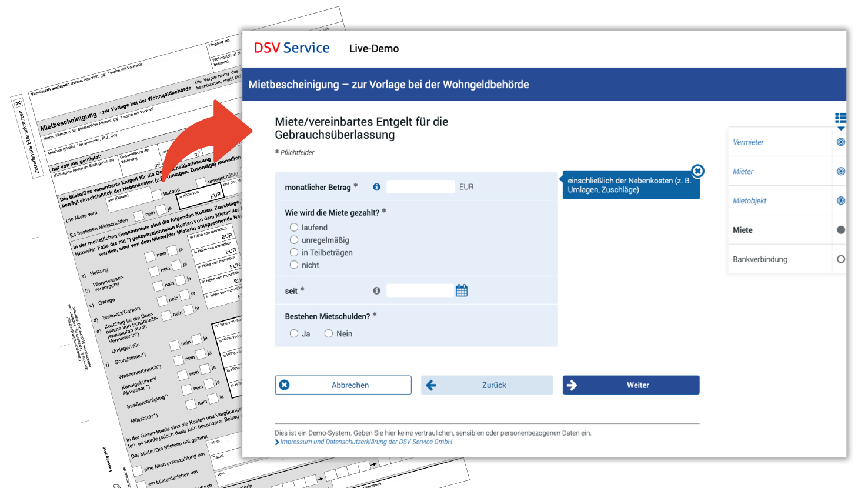This screenshot has width=868, height=488.
Task: Click the left arrow in Zurück button
Action: [431, 385]
